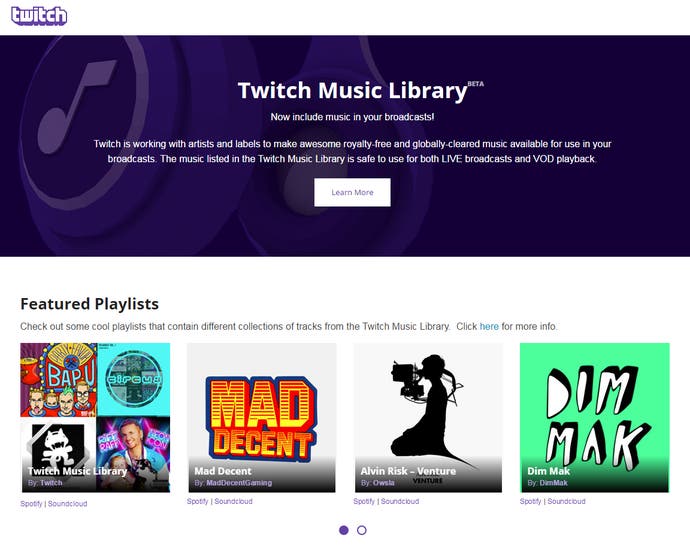The image size is (690, 550).
Task: Follow the 'here' link for more info
Action: tap(489, 326)
